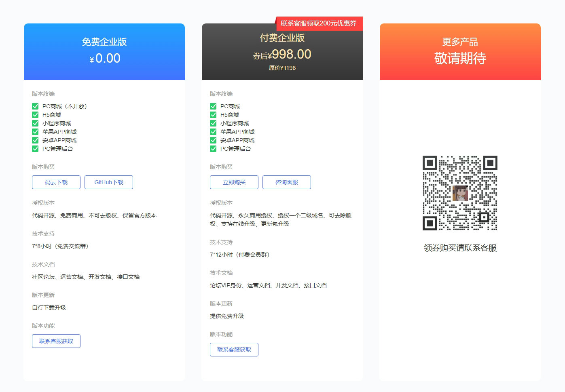
Task: Toggle 苹果APP商城 checkbox in free edition
Action: click(35, 132)
